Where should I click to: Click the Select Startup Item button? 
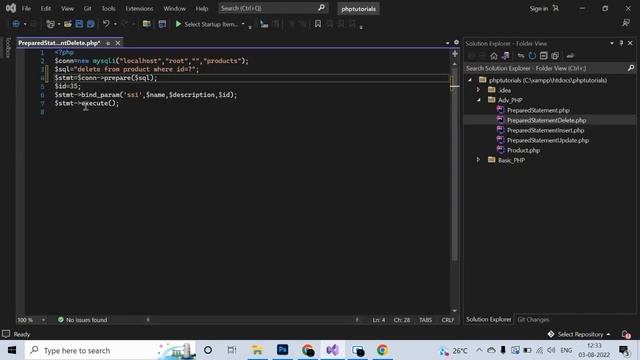[211, 24]
